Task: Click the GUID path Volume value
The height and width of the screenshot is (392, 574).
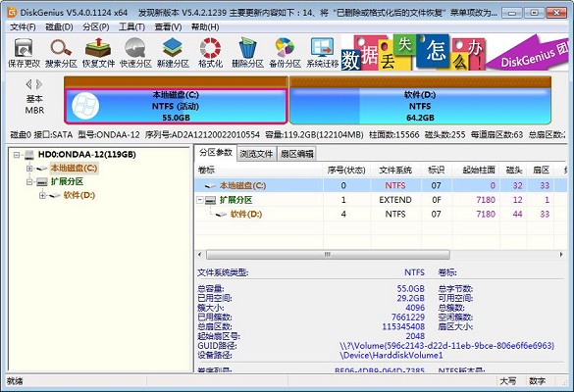Action: [446, 346]
